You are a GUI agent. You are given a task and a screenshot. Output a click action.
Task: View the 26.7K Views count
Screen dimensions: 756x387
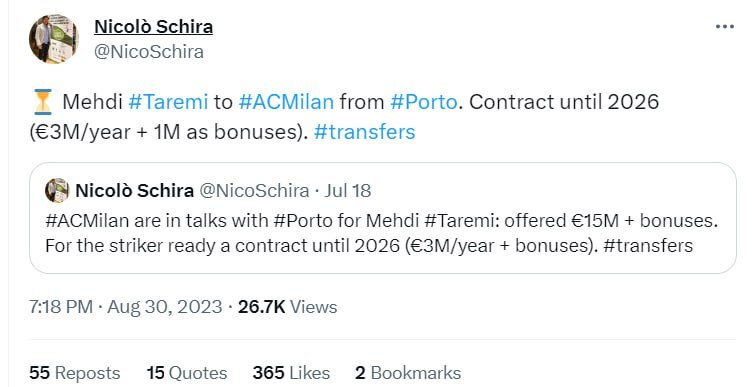pyautogui.click(x=287, y=307)
